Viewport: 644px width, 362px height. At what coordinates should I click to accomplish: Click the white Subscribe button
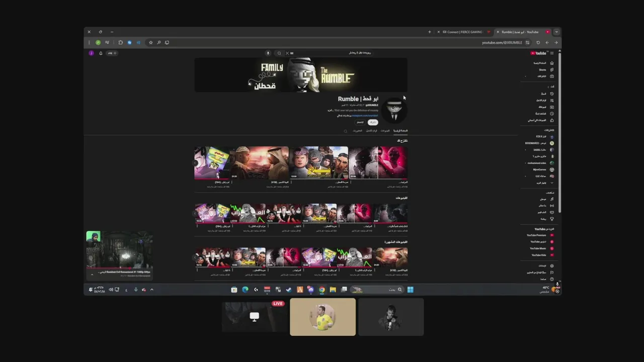[x=373, y=122]
